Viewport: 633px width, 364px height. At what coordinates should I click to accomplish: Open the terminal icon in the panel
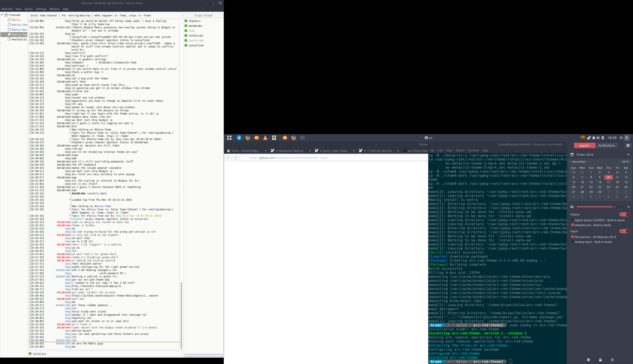(x=302, y=138)
